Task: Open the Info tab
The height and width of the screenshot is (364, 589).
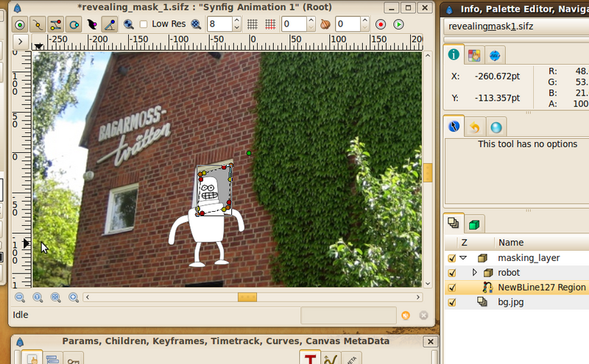Action: [454, 55]
